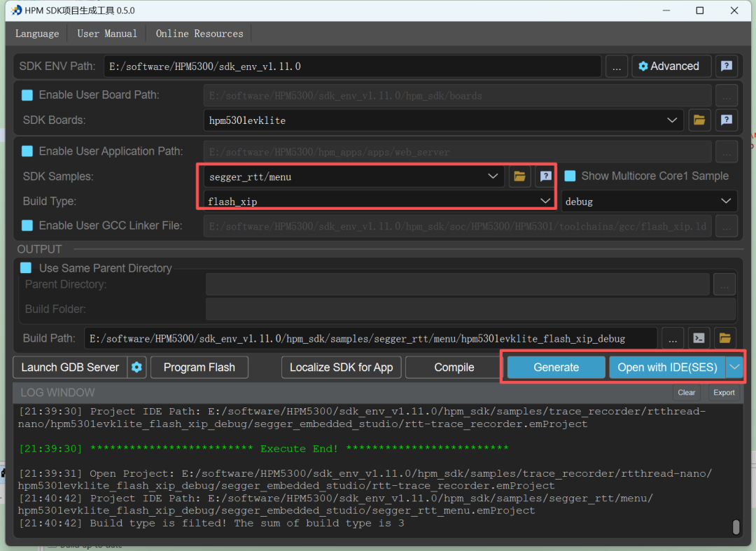This screenshot has height=551, width=756.
Task: Click the Generate button
Action: click(x=556, y=367)
